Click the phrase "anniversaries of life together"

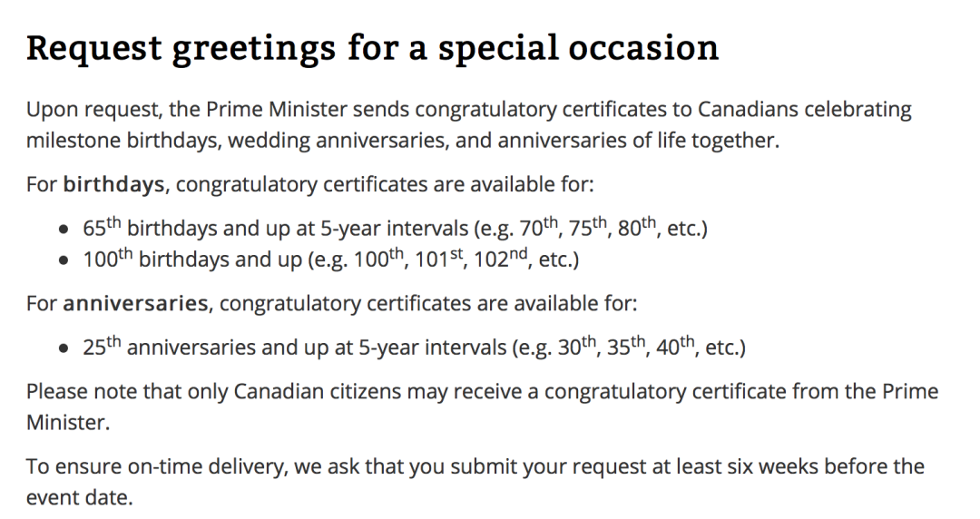click(x=638, y=141)
